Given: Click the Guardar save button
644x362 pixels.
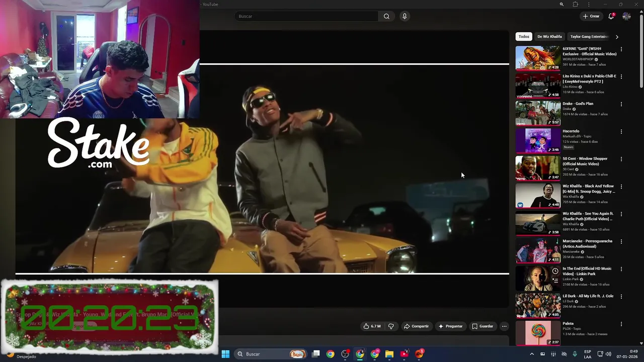Looking at the screenshot, I should [x=482, y=326].
